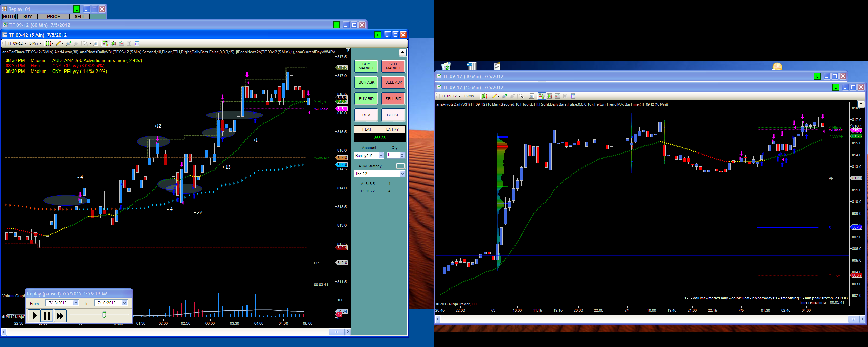Click 15 Min chart horizontal scrollbar thumb
The width and height of the screenshot is (868, 347).
click(853, 319)
